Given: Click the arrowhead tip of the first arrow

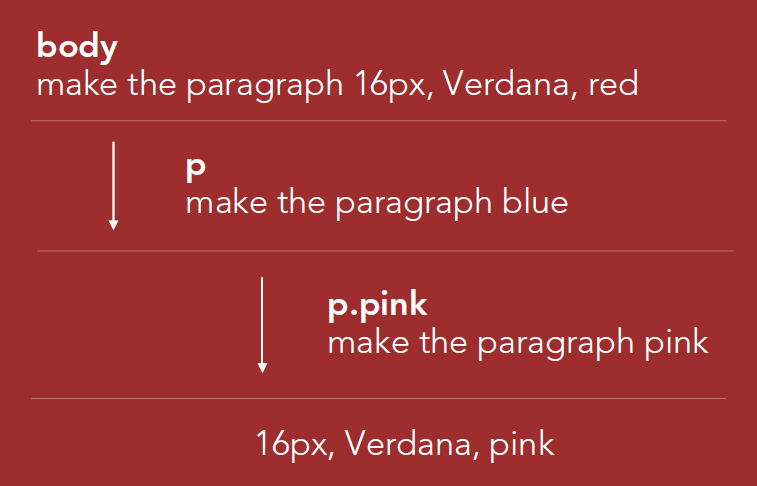Looking at the screenshot, I should 113,226.
